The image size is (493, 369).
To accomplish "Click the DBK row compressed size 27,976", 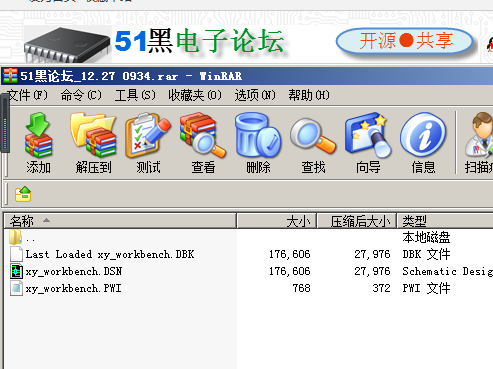I will point(372,254).
